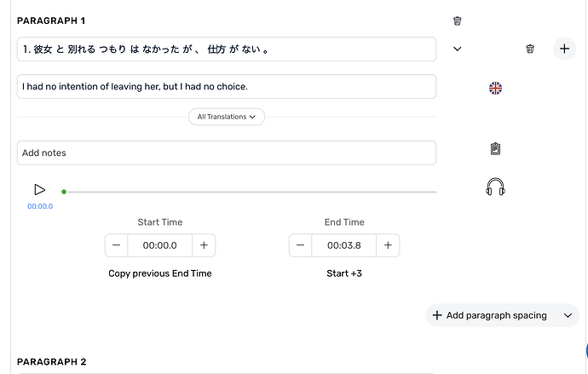Click the Start Time value 00:00.0

pos(159,245)
